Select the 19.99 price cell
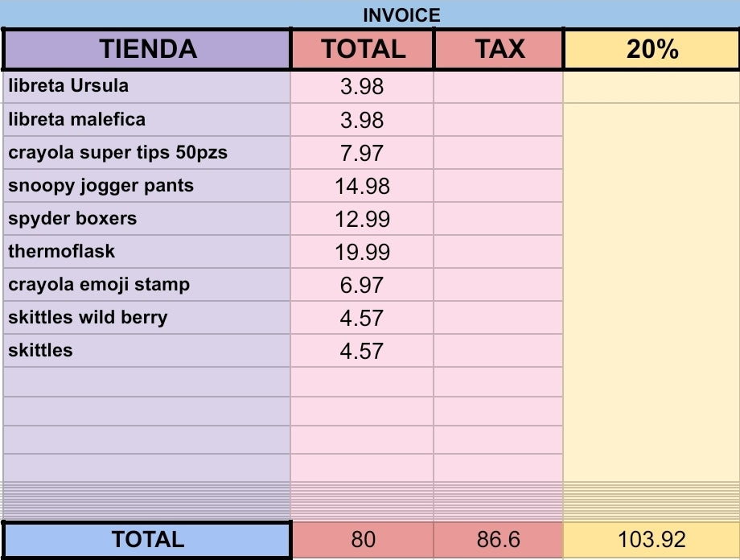740x560 pixels. (363, 252)
